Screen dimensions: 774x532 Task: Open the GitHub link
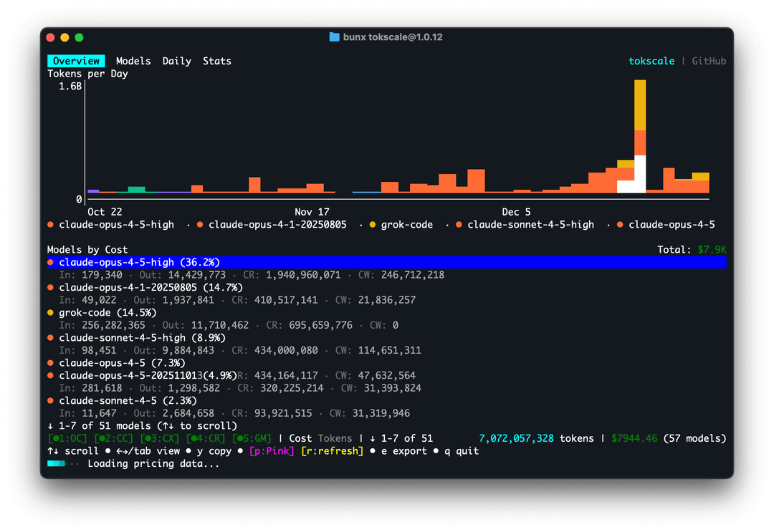(709, 61)
